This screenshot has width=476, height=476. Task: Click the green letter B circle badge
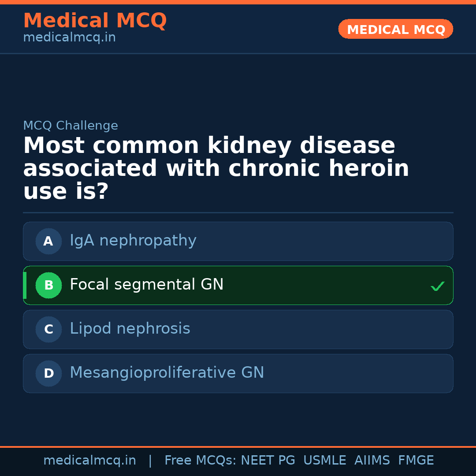pos(48,285)
